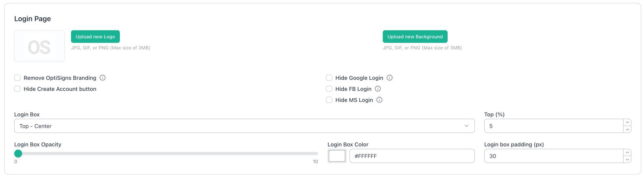Open the Login Box position dropdown
644x177 pixels.
click(244, 126)
